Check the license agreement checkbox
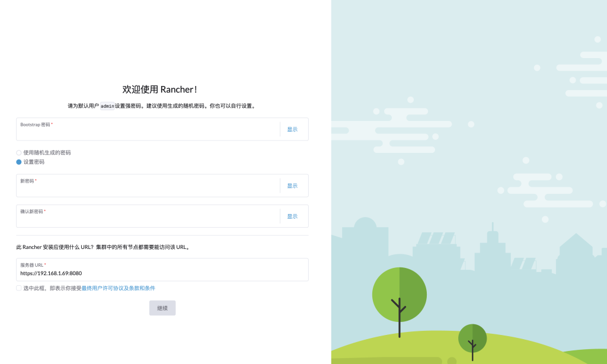Image resolution: width=607 pixels, height=364 pixels. pos(18,288)
